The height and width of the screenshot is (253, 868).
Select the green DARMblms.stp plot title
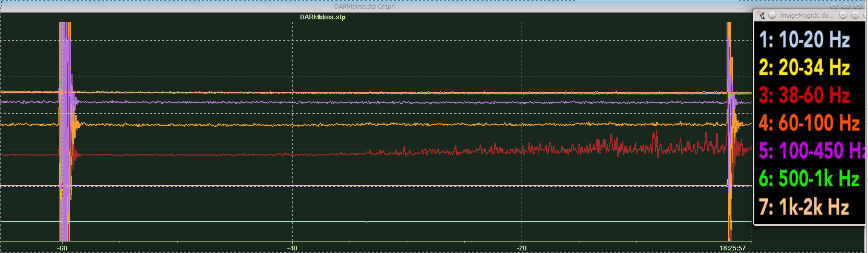[322, 17]
